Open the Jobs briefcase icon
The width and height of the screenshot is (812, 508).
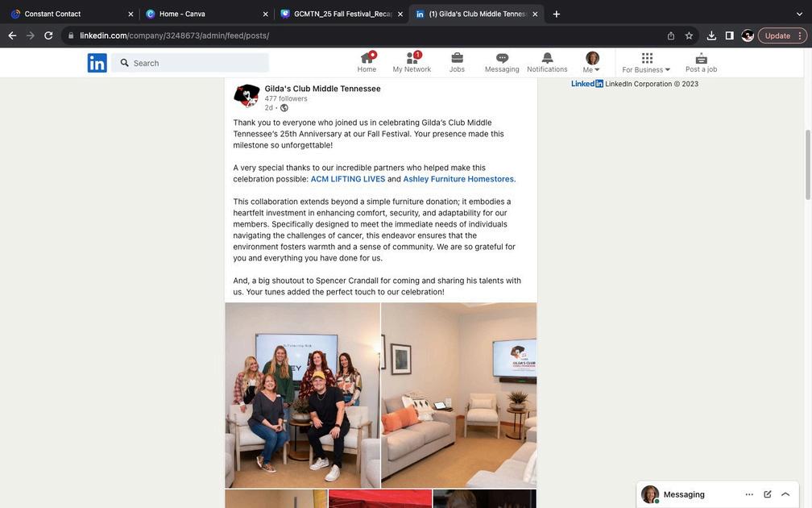tap(457, 62)
